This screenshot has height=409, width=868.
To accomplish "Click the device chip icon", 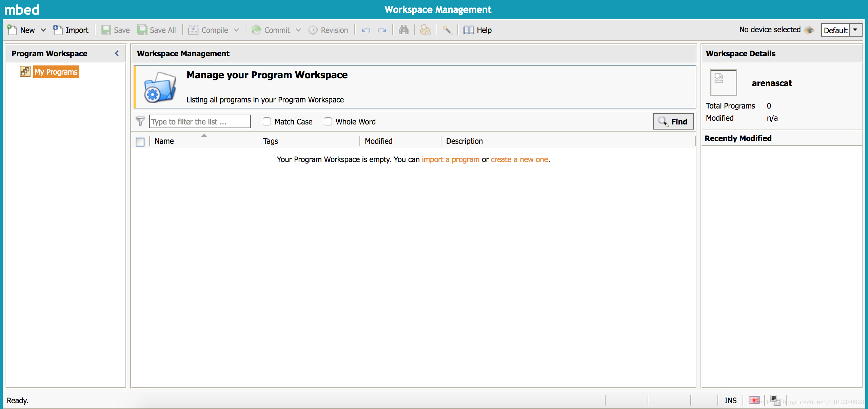I will coord(809,30).
